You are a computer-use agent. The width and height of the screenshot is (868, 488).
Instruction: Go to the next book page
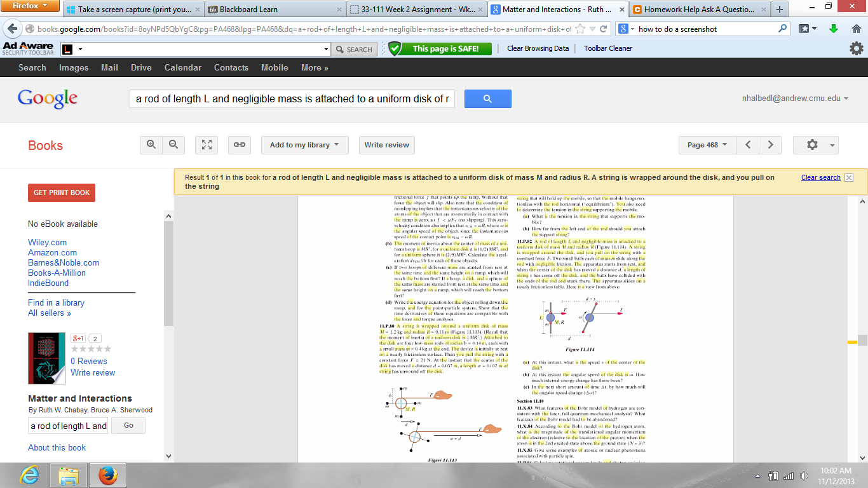(x=770, y=145)
